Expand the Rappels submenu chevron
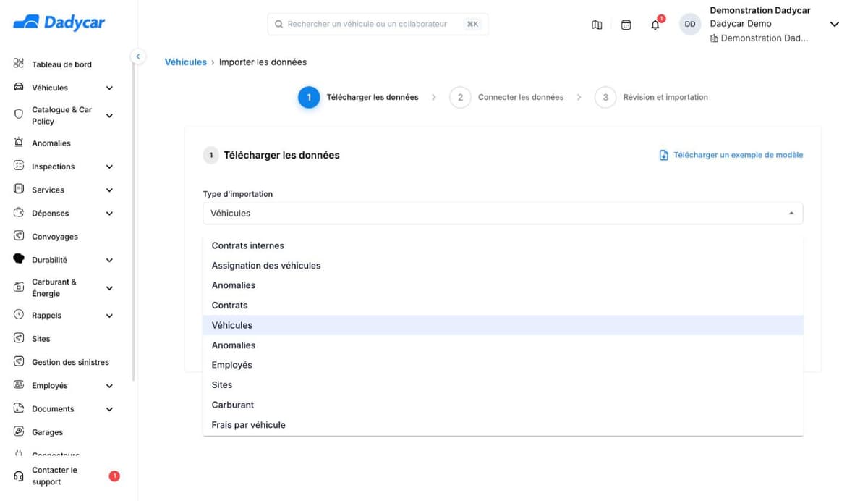The image size is (868, 501). pos(109,316)
